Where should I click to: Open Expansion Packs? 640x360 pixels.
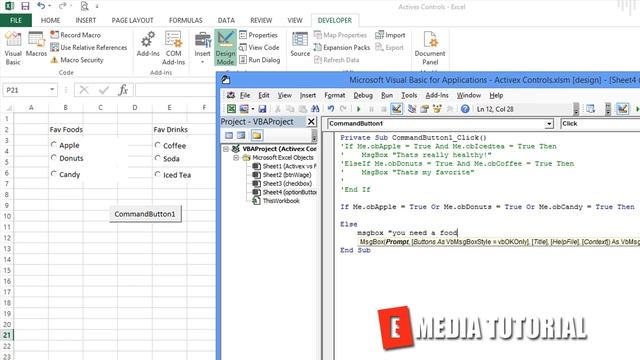click(x=342, y=47)
